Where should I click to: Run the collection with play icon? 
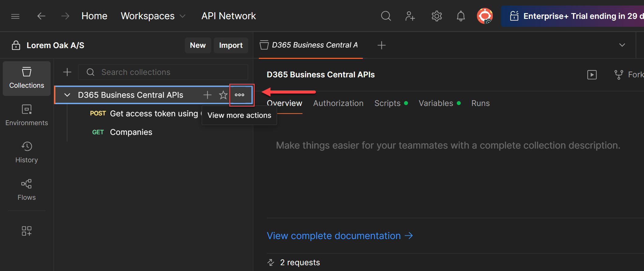[592, 75]
